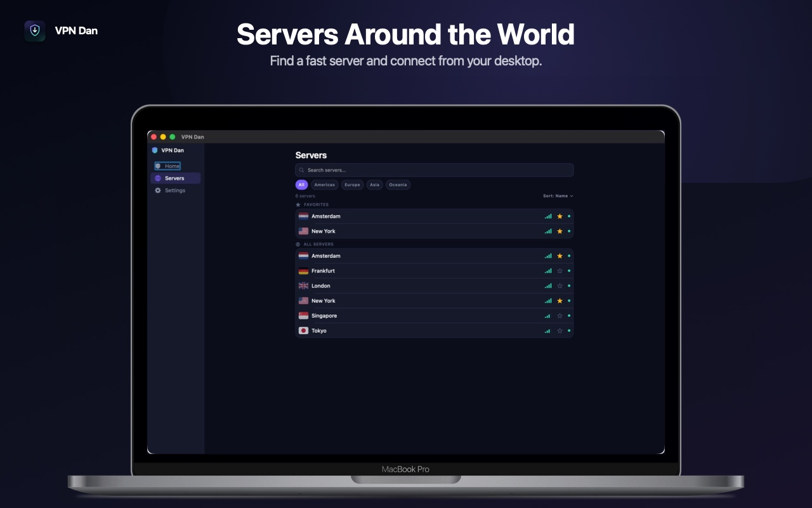Toggle Amsterdam star under All Servers
Viewport: 812px width, 508px height.
pos(560,256)
